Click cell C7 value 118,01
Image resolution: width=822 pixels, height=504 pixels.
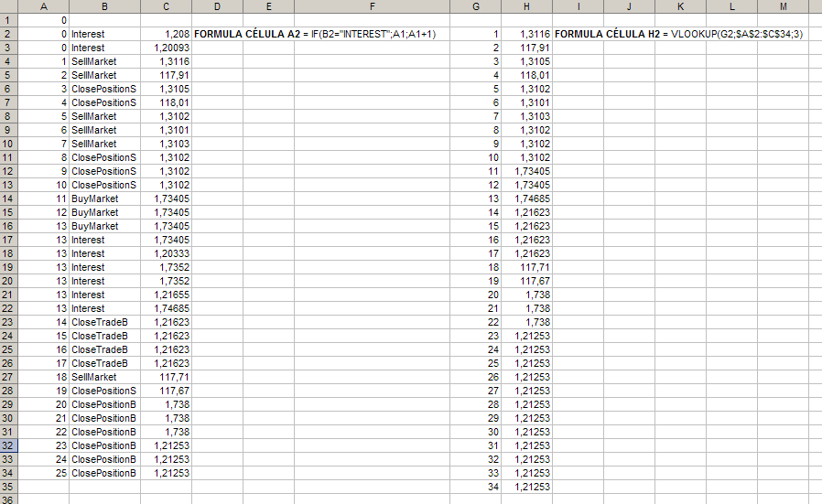pyautogui.click(x=166, y=102)
